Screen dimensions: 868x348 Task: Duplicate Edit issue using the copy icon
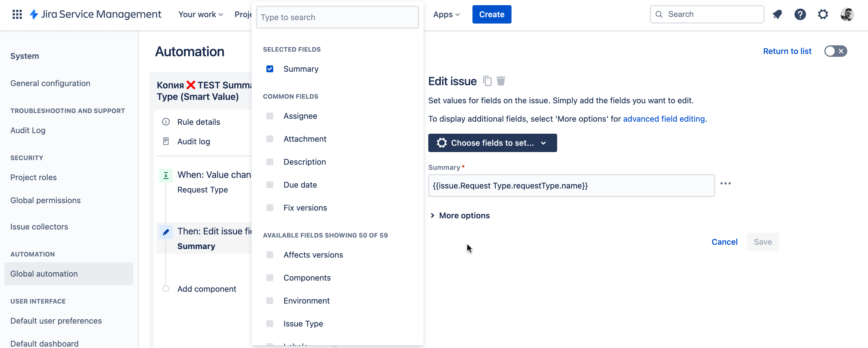(x=488, y=81)
